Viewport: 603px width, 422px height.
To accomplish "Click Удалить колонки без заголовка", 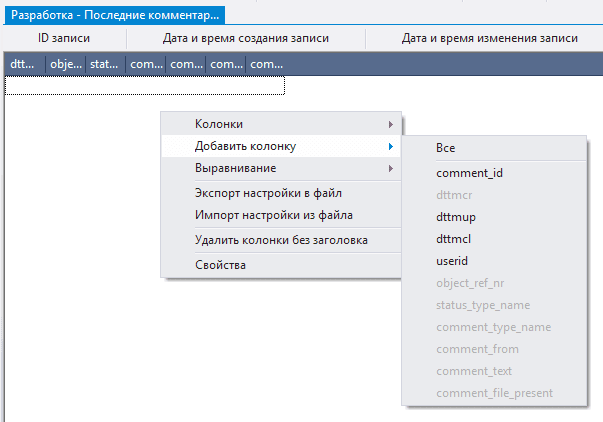I will (x=281, y=240).
